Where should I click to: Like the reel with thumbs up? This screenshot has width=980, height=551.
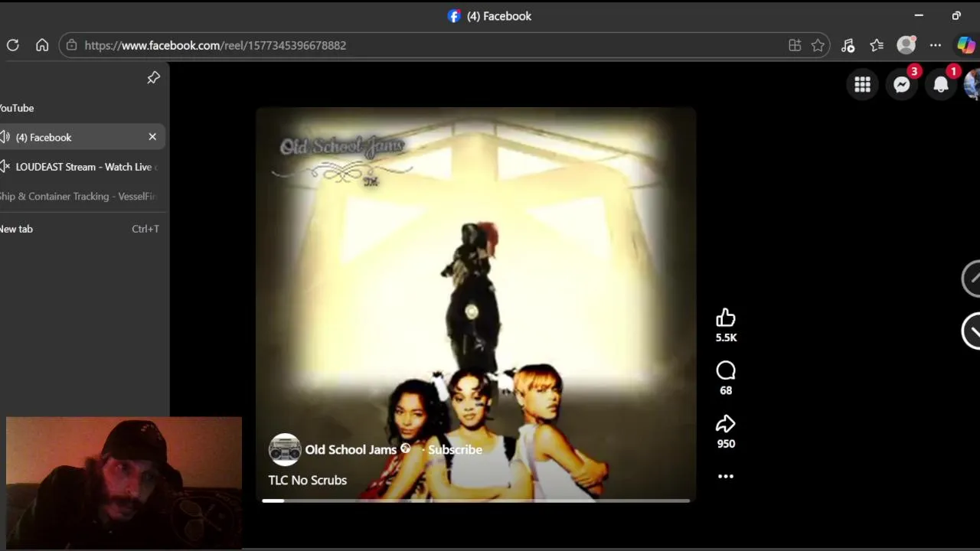point(726,318)
